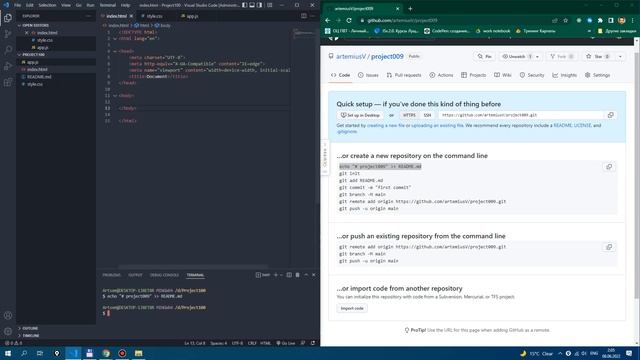This screenshot has height=360, width=640.
Task: Switch to the style.css editor tab
Action: point(154,16)
